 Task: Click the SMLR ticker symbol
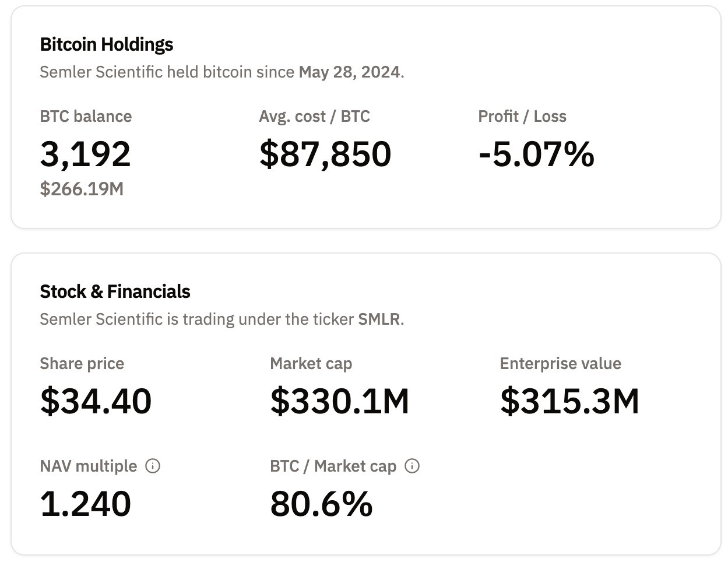tap(379, 319)
